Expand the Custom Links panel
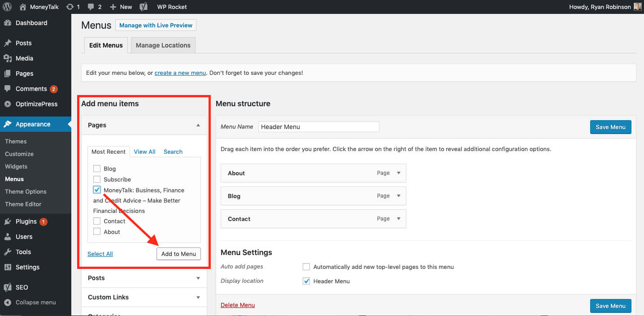This screenshot has height=316, width=644. point(198,297)
